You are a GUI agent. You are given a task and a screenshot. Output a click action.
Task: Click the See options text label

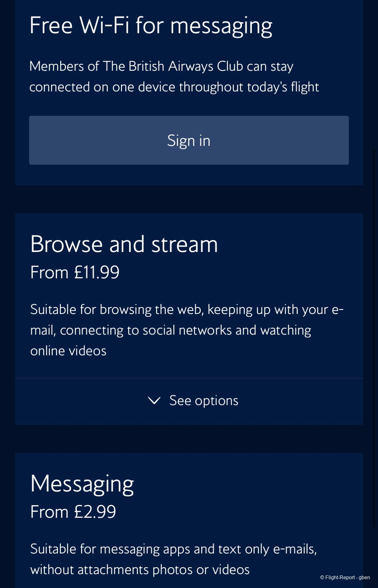[x=204, y=401]
